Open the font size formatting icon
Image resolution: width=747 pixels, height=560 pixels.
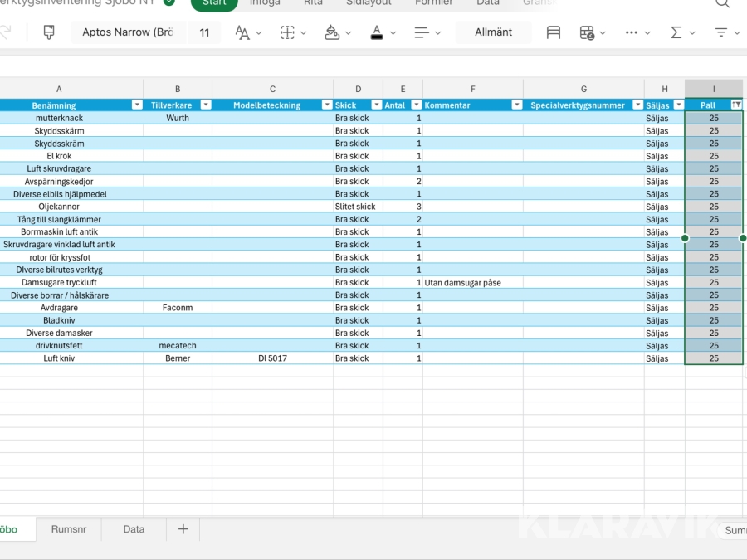tap(242, 32)
